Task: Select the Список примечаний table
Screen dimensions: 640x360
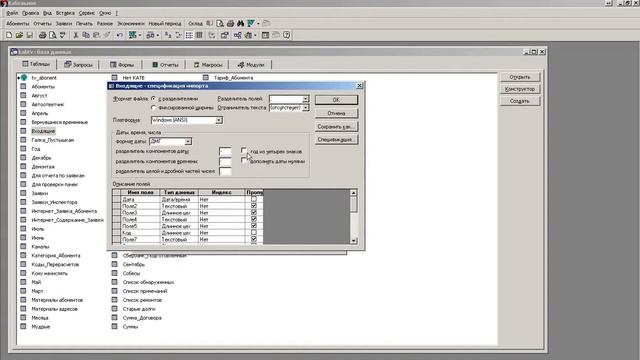Action: (x=145, y=291)
